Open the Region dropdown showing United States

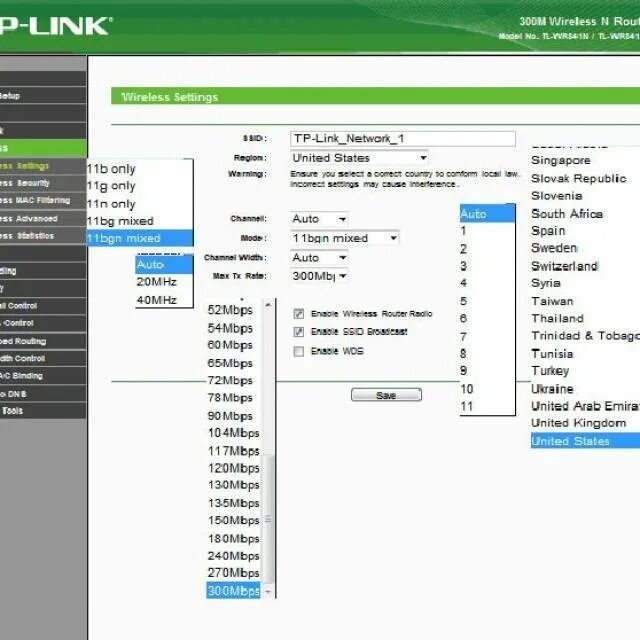(x=360, y=158)
